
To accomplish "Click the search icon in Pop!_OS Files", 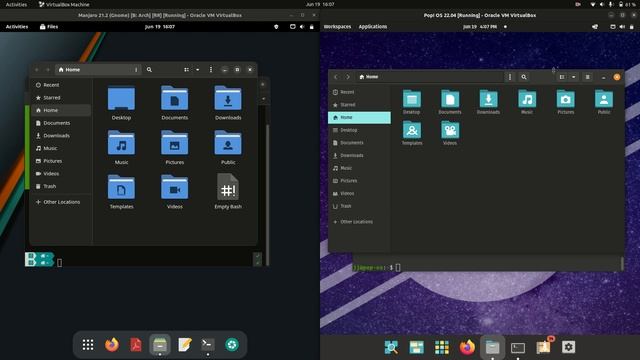I will coord(524,77).
